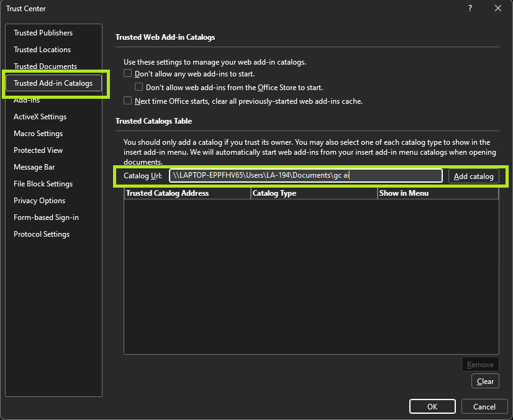Show Protected View options

coord(38,150)
